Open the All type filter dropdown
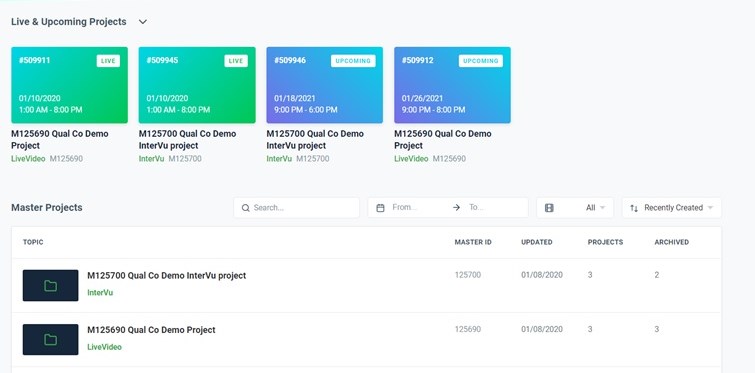 [575, 207]
